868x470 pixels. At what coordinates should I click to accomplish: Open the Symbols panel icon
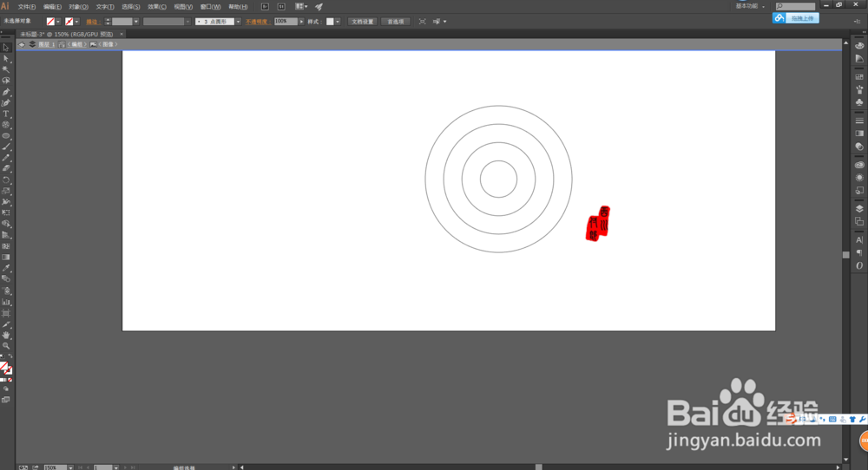[859, 102]
